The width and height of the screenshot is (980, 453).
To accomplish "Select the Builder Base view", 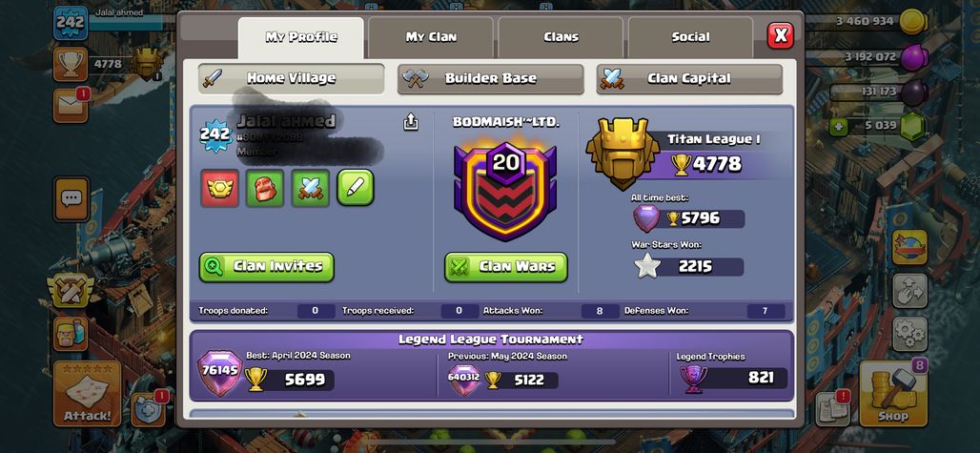I will pyautogui.click(x=491, y=79).
